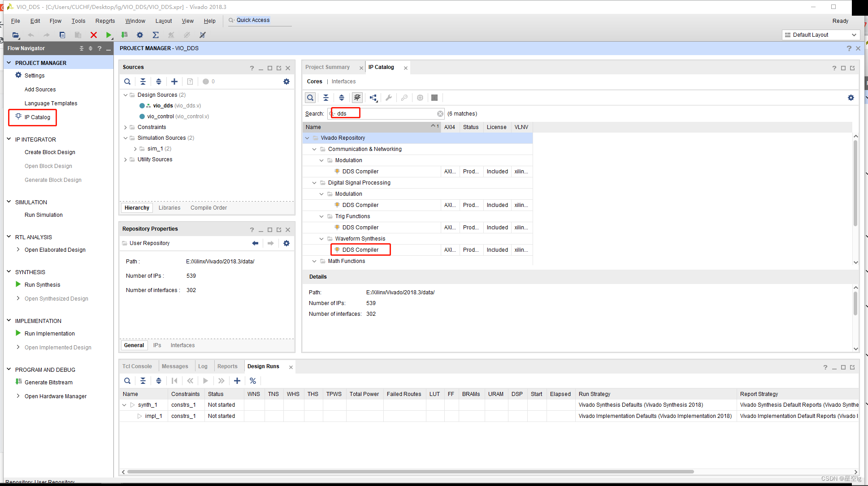Click the plus icon in Sources panel
The image size is (868, 486).
click(x=174, y=82)
